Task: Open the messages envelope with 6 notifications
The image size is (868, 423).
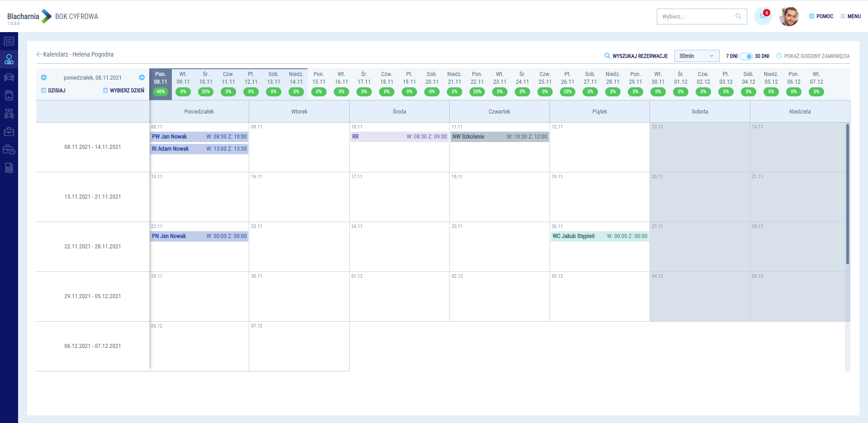Action: 763,16
